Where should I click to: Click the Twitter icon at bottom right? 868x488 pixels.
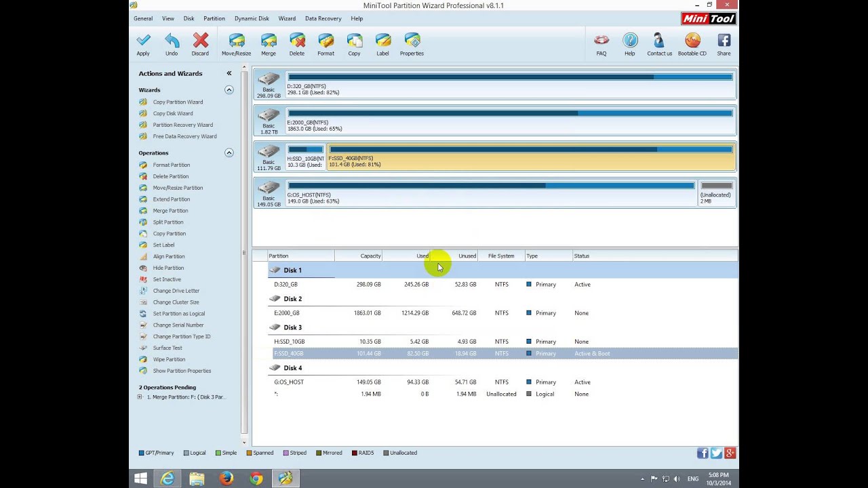pyautogui.click(x=716, y=453)
